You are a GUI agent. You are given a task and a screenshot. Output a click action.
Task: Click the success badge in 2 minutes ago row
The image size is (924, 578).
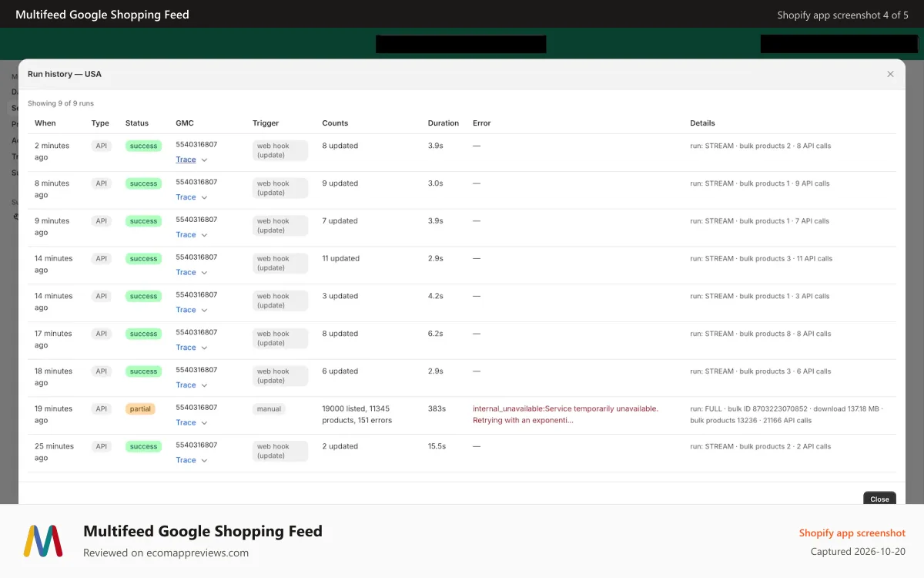pyautogui.click(x=143, y=146)
